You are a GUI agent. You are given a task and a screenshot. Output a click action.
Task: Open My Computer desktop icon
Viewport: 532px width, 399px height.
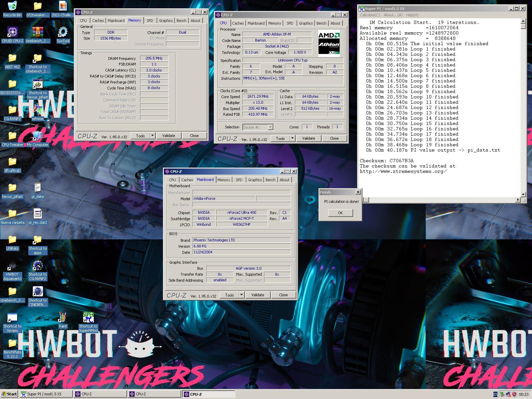tap(38, 139)
